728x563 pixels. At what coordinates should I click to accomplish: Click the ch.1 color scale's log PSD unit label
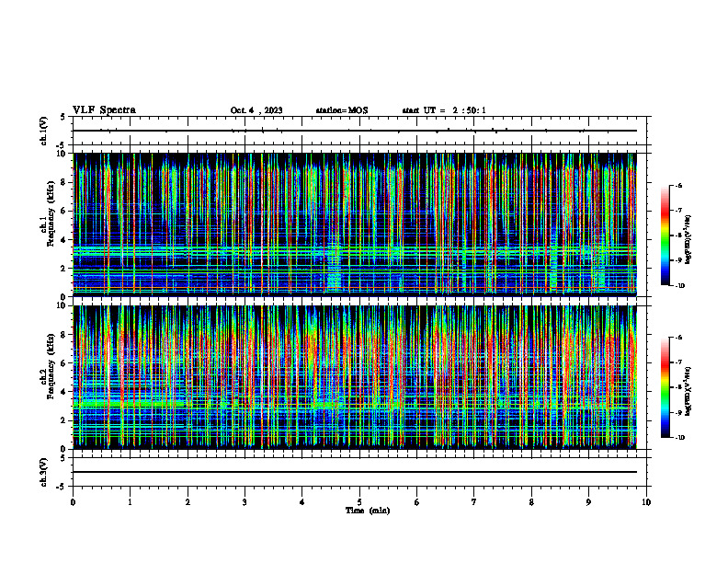688,240
